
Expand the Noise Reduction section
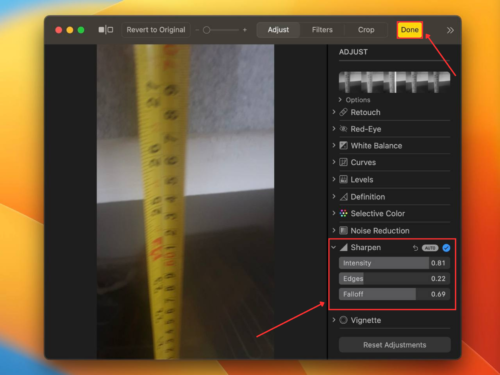pyautogui.click(x=334, y=230)
